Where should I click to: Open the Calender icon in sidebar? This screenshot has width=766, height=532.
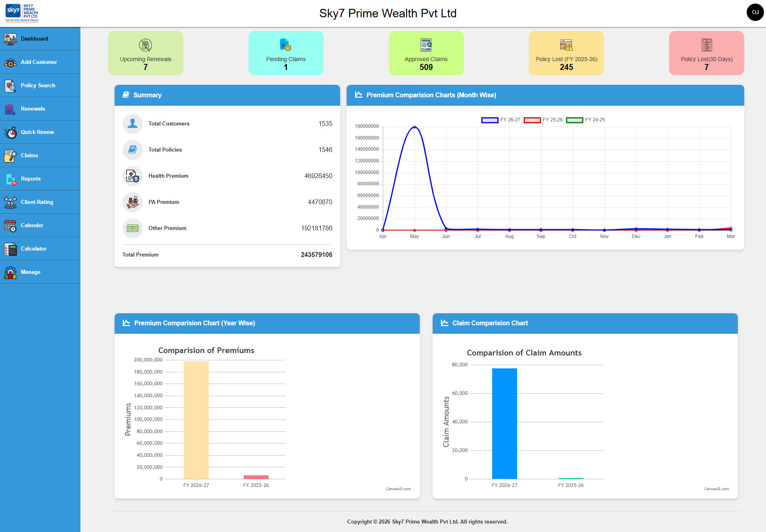[x=10, y=225]
